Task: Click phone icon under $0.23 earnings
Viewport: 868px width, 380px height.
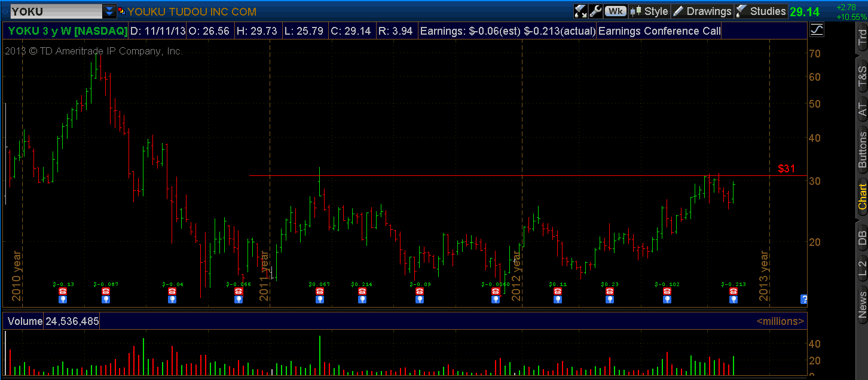Action: (x=609, y=291)
